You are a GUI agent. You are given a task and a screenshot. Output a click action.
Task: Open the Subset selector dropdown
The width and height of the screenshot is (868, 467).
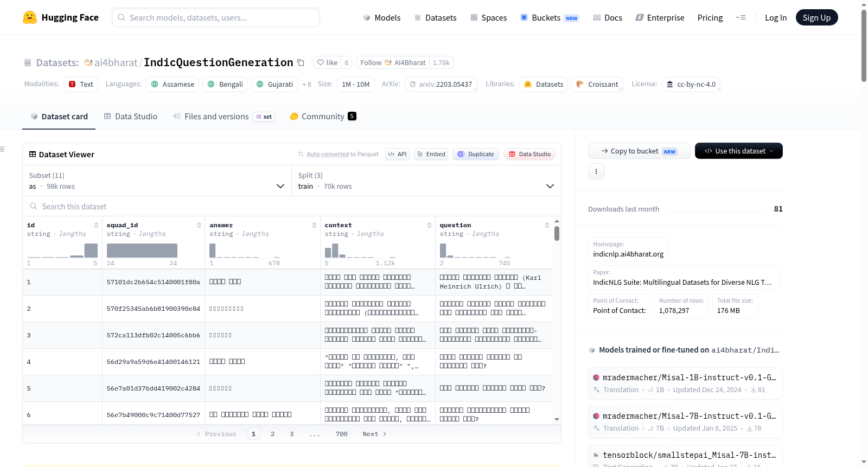point(157,181)
